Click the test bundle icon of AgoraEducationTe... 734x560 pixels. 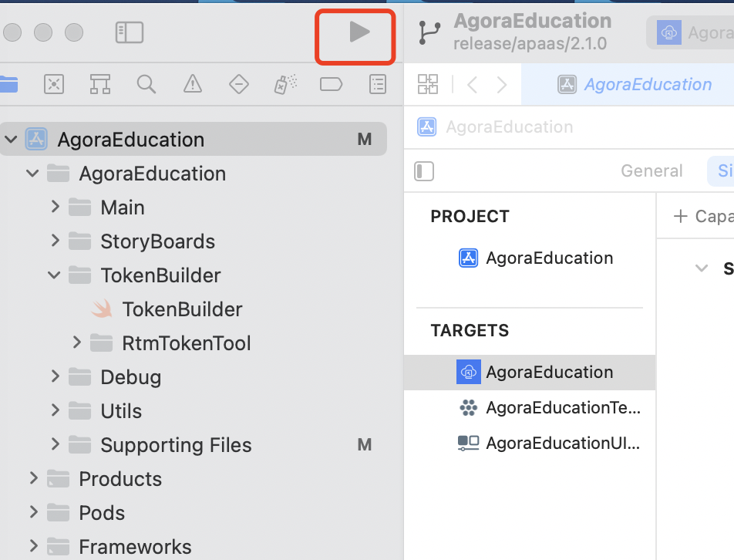click(x=469, y=408)
